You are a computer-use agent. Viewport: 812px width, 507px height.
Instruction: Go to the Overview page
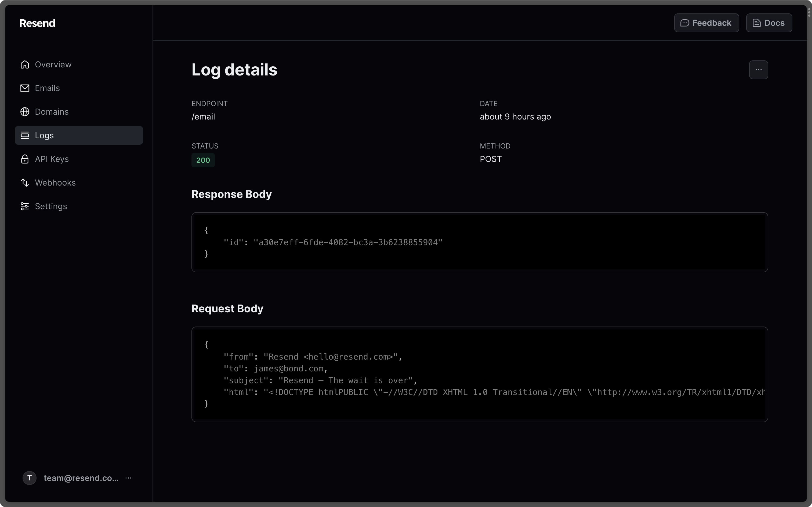coord(79,64)
